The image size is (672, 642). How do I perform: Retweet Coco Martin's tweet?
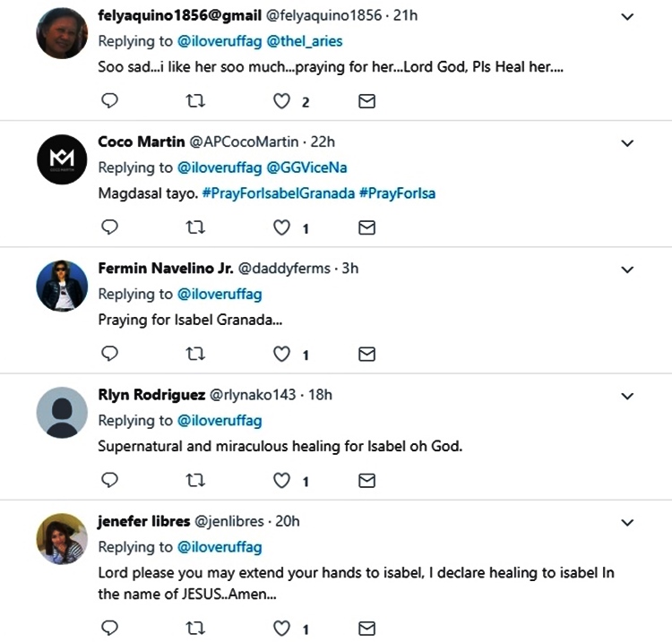(x=194, y=228)
